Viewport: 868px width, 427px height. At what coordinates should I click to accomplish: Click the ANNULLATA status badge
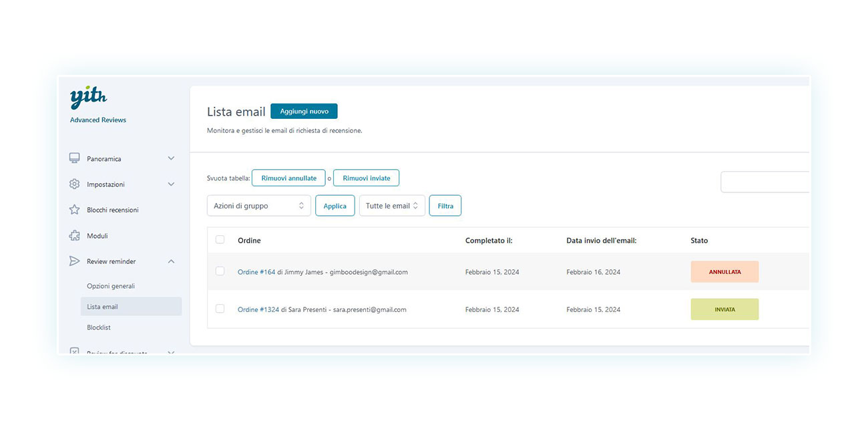(x=724, y=272)
